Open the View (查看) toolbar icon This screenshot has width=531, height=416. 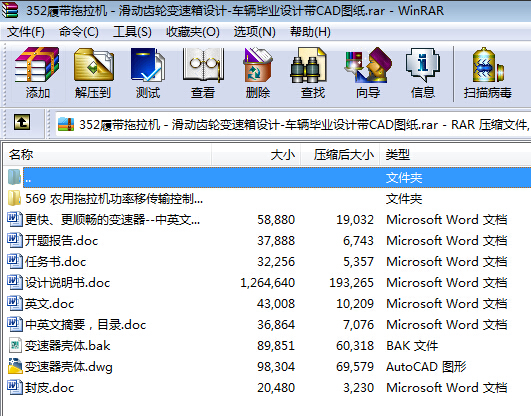point(203,65)
